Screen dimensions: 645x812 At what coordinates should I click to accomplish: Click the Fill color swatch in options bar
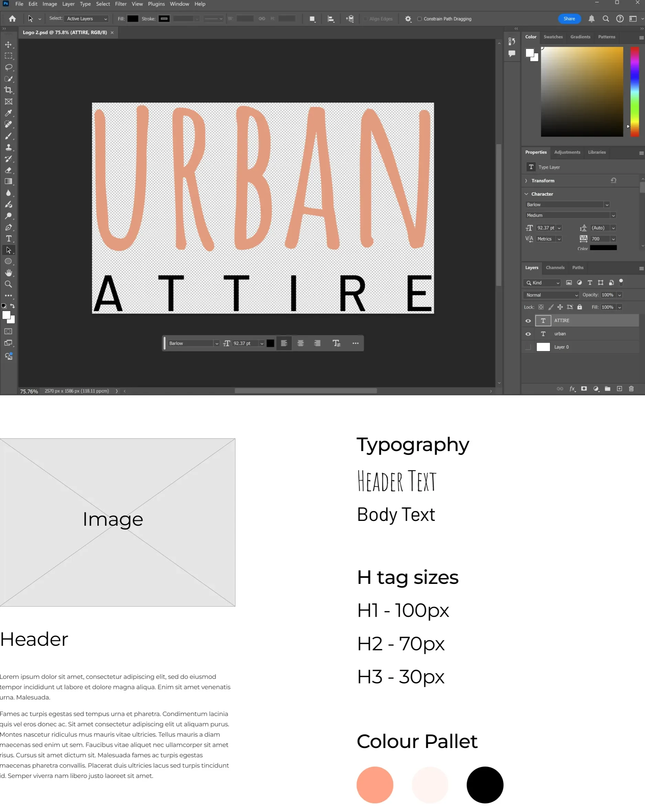tap(133, 19)
